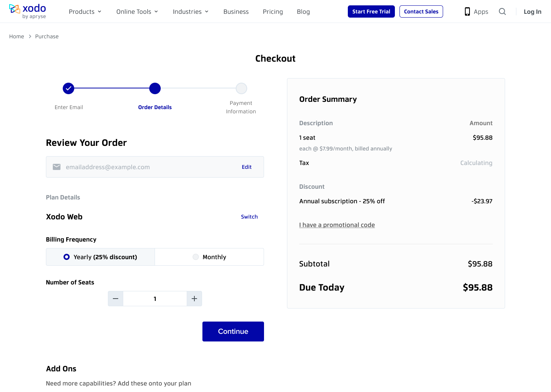The width and height of the screenshot is (551, 392).
Task: Decrease seats with the minus button
Action: (116, 299)
